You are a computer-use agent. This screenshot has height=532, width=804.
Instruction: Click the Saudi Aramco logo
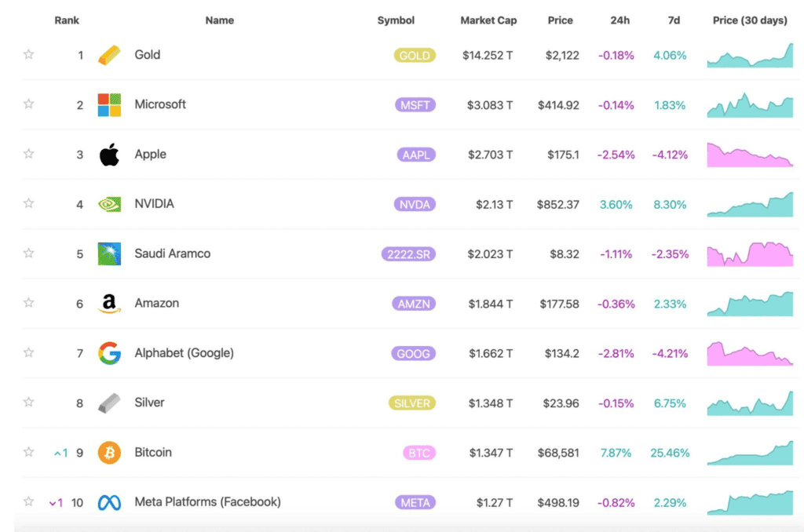tap(109, 253)
